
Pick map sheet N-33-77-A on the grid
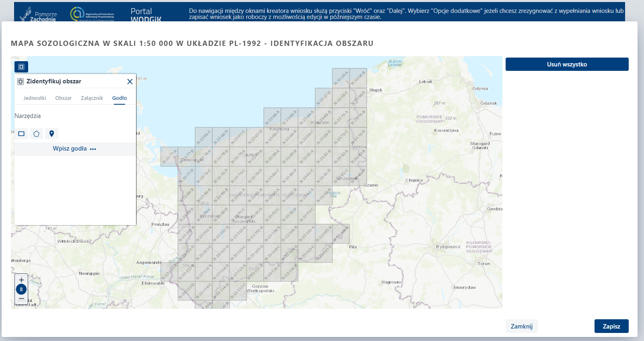pyautogui.click(x=169, y=157)
